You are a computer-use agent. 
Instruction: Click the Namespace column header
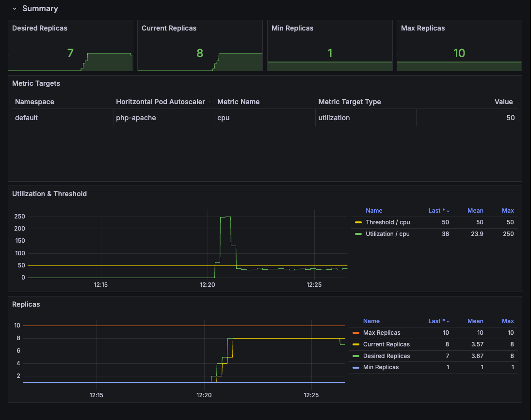point(34,102)
